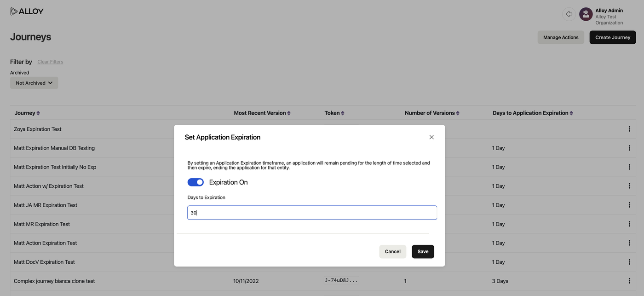Close the Set Application Expiration dialog
The image size is (644, 296).
point(431,137)
